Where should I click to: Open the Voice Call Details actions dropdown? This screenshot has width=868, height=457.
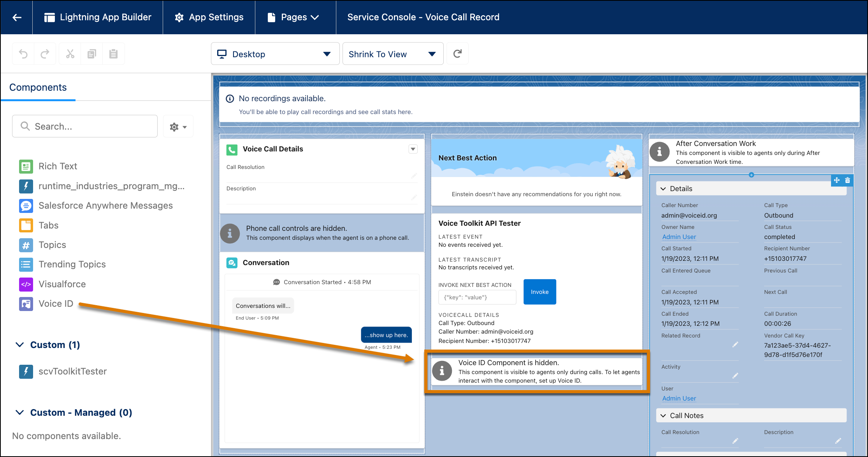413,149
